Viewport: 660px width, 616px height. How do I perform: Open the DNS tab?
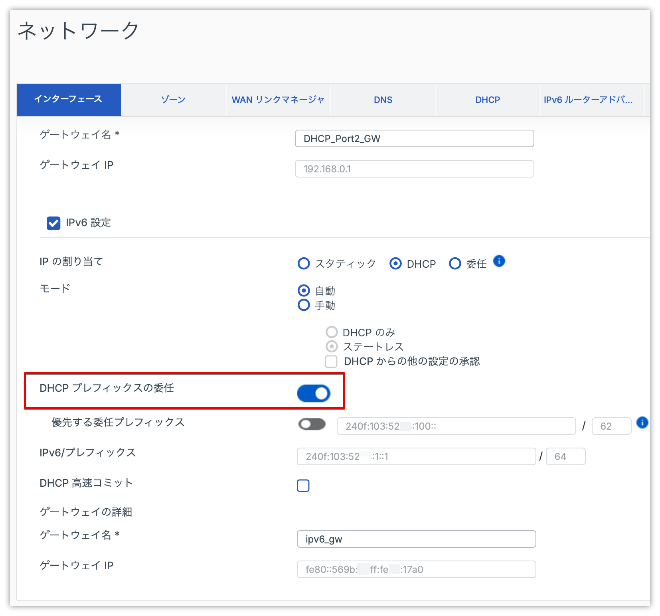click(x=383, y=100)
